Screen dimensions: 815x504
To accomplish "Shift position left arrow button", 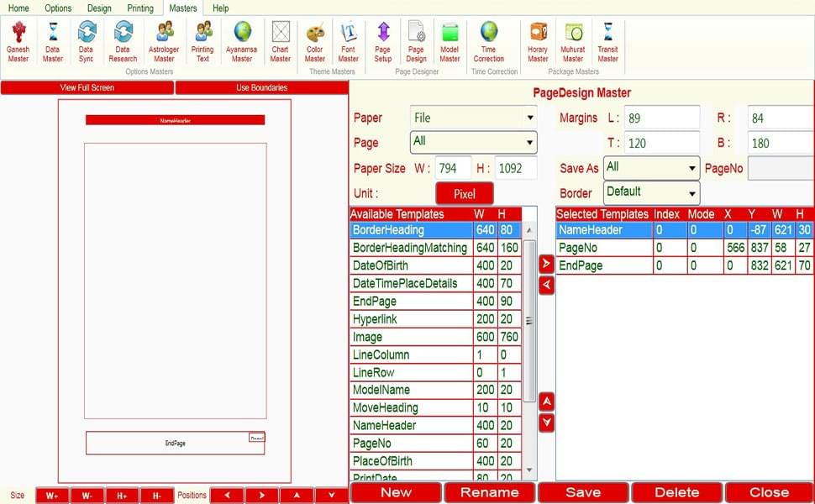I will 227,495.
